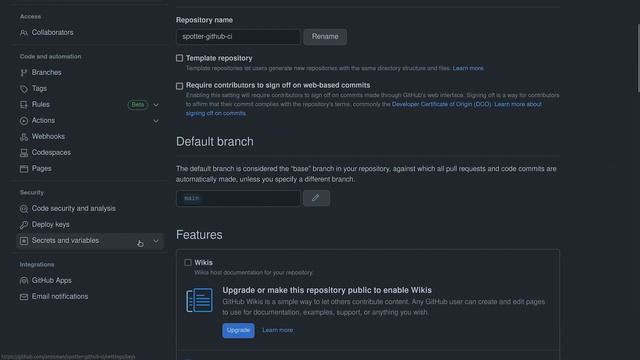Viewport: 640px width, 360px height.
Task: Click the Code security shield icon
Action: click(24, 209)
